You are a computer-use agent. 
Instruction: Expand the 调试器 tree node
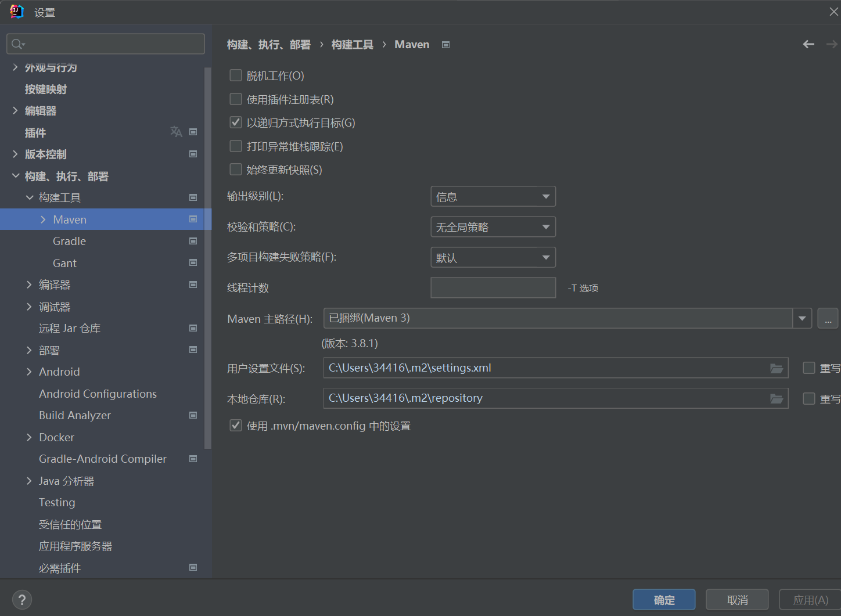(30, 307)
